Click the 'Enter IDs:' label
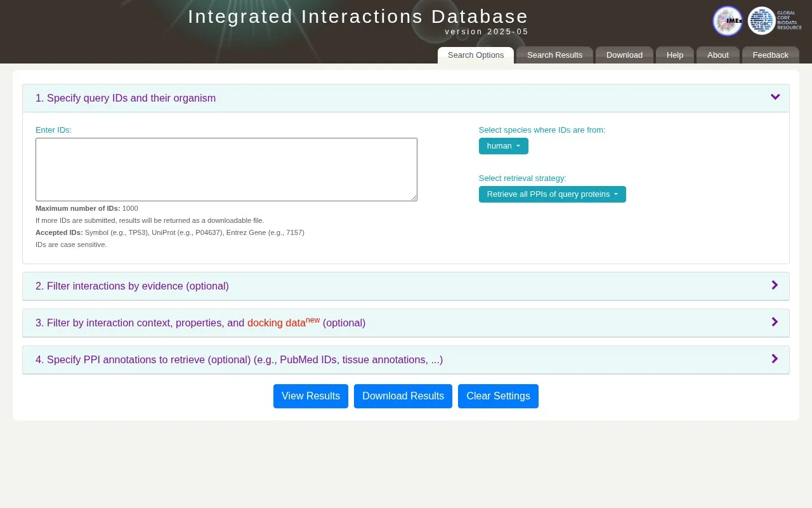 pyautogui.click(x=53, y=130)
